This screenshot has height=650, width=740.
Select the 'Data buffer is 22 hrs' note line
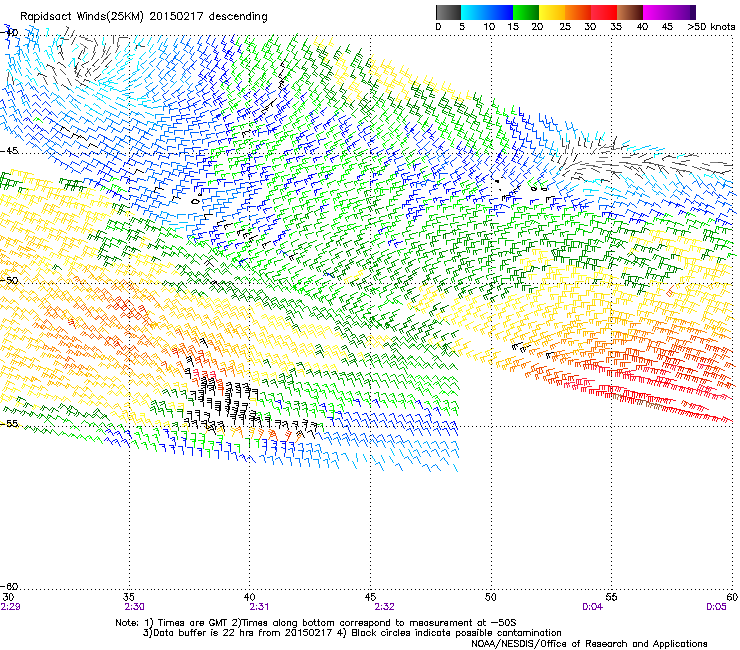pos(352,633)
